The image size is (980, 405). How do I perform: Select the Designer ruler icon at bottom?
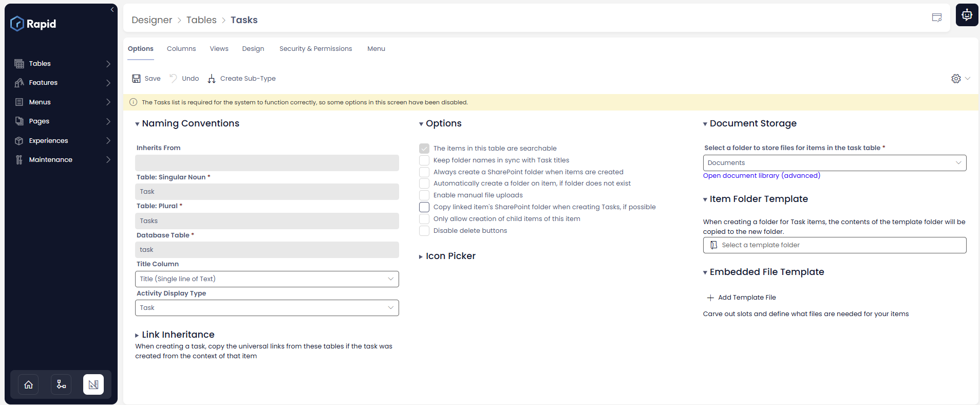coord(93,384)
